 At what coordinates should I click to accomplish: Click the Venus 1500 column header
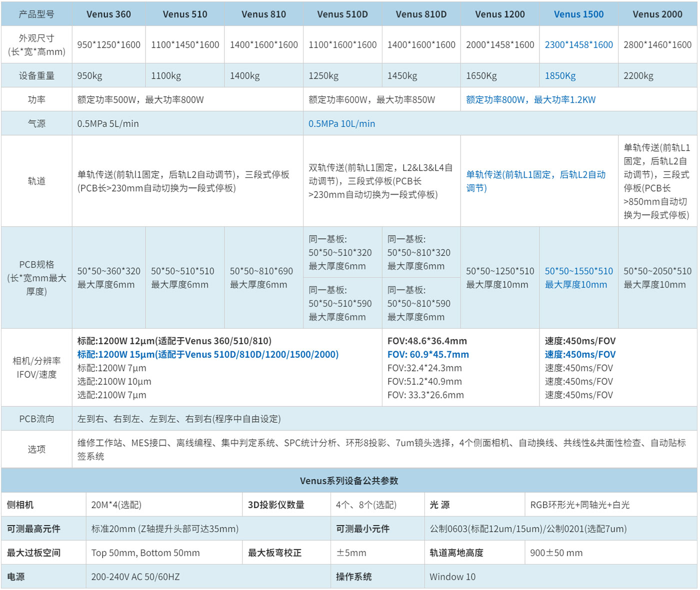[x=578, y=15]
